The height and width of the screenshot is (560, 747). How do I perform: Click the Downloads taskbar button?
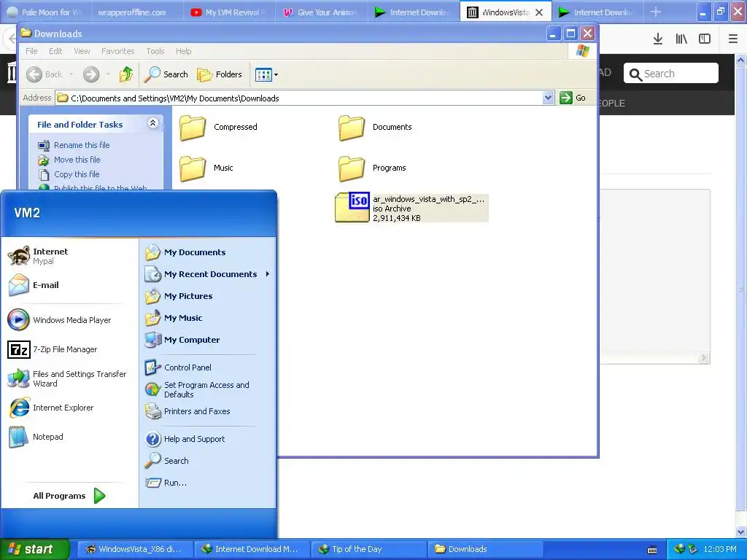(486, 550)
